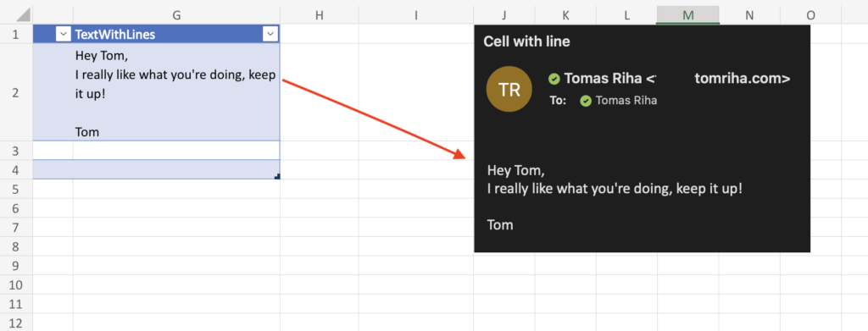The width and height of the screenshot is (868, 331).
Task: Select row 2 header
Action: tap(15, 92)
